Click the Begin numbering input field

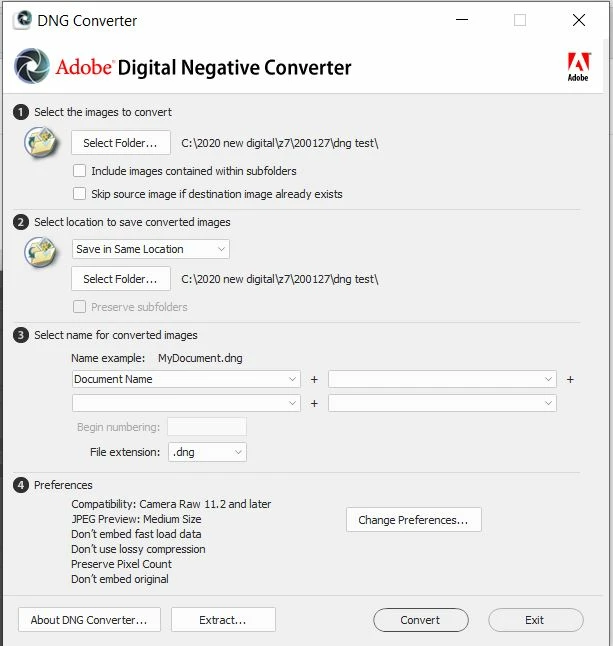[x=207, y=427]
